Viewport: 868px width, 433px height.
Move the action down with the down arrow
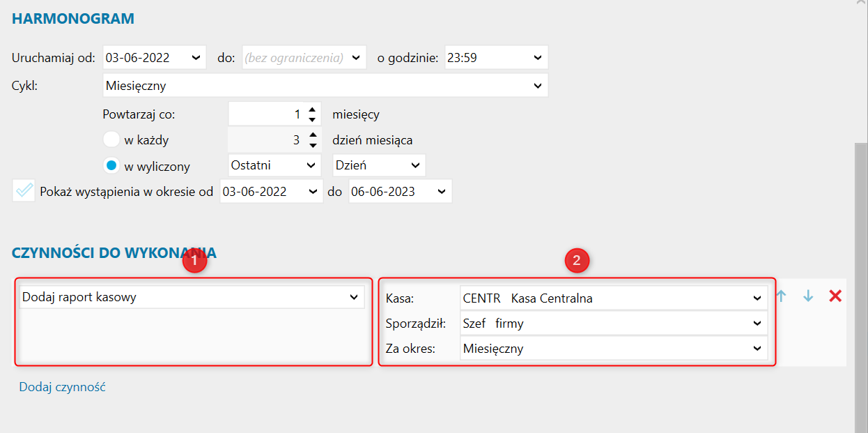pos(808,296)
